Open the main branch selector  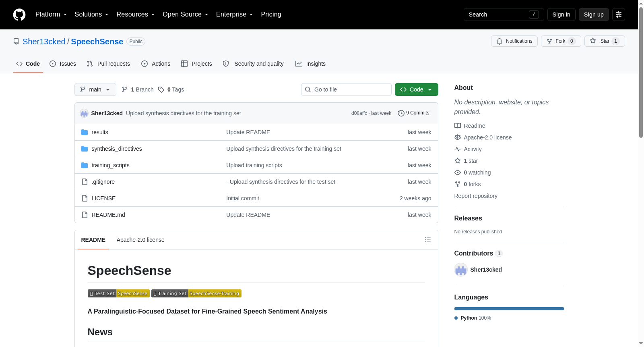pos(95,89)
